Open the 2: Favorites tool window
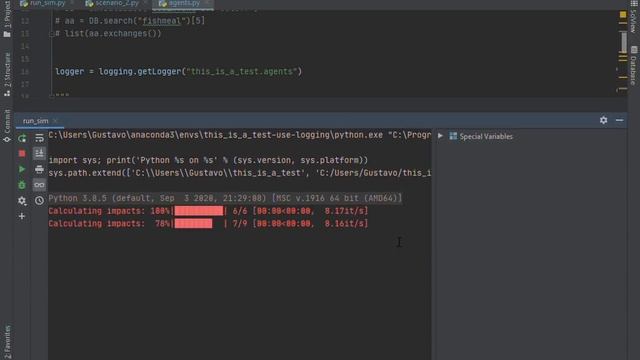 click(x=7, y=342)
